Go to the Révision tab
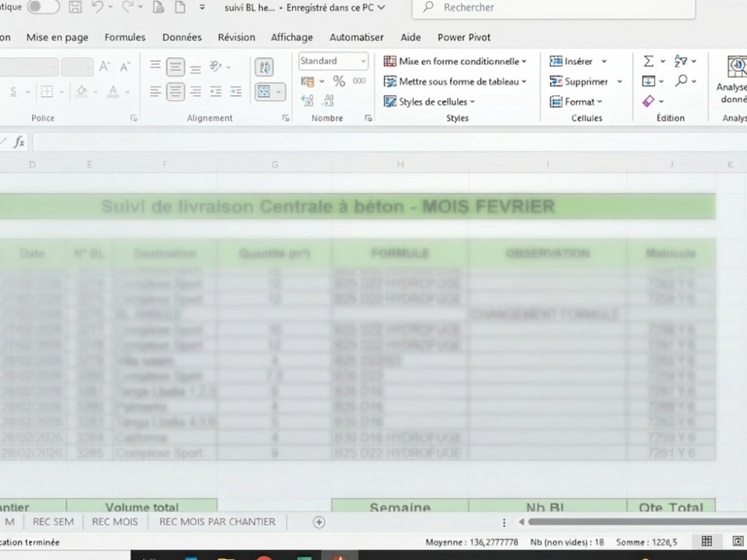Screen dimensions: 747x560 [x=236, y=37]
